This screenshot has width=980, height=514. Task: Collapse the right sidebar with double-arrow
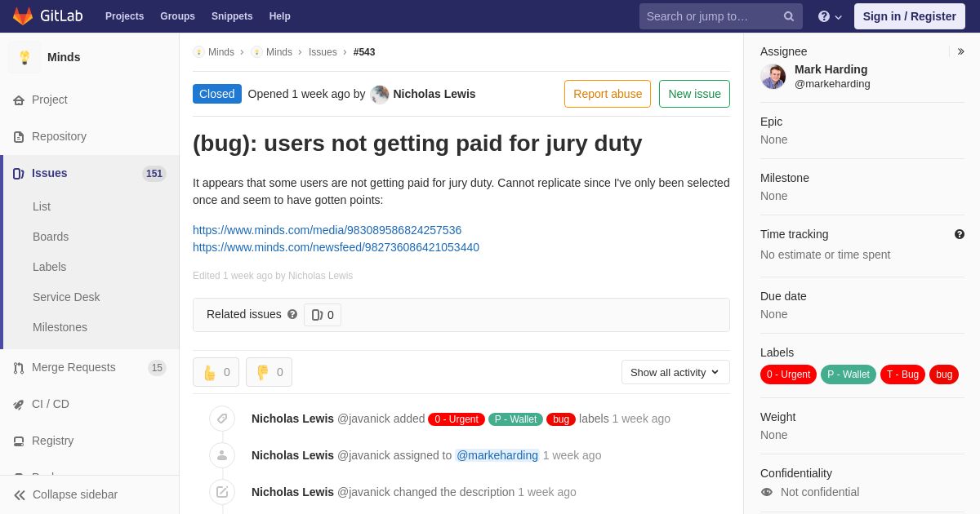tap(960, 51)
